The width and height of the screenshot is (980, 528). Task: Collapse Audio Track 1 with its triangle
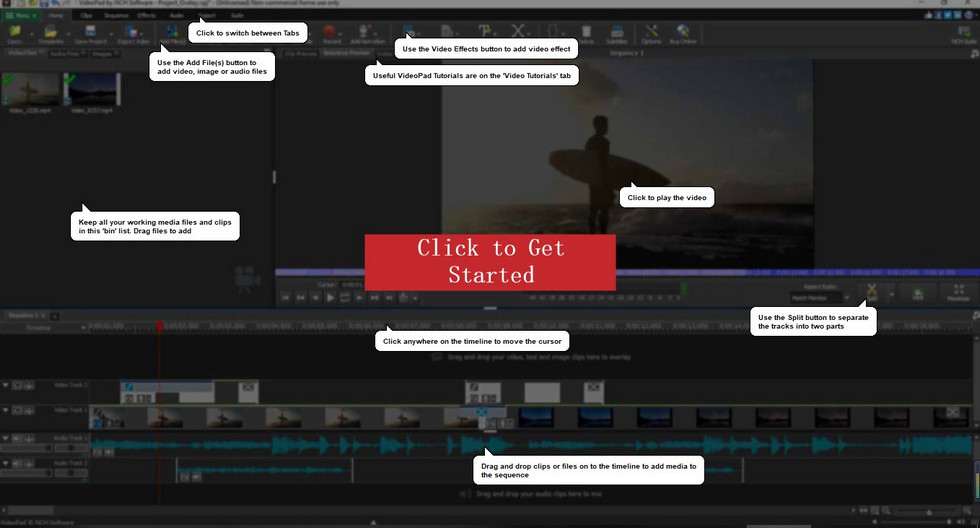click(x=6, y=439)
